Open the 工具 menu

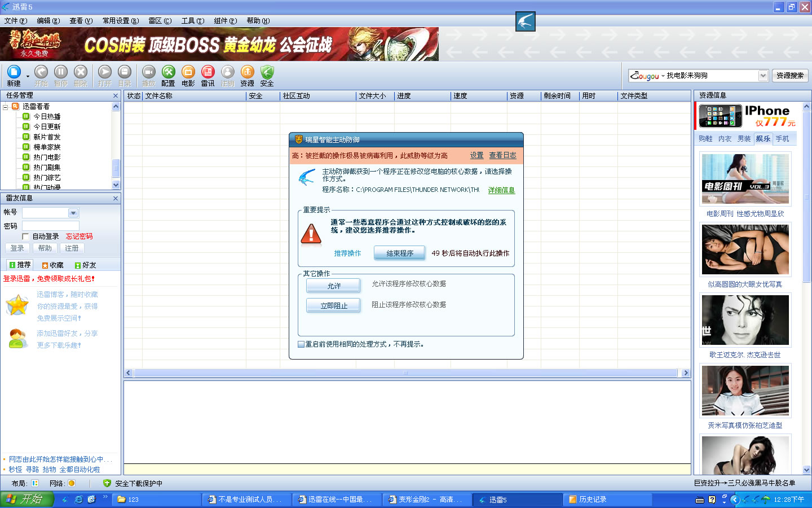pyautogui.click(x=193, y=21)
